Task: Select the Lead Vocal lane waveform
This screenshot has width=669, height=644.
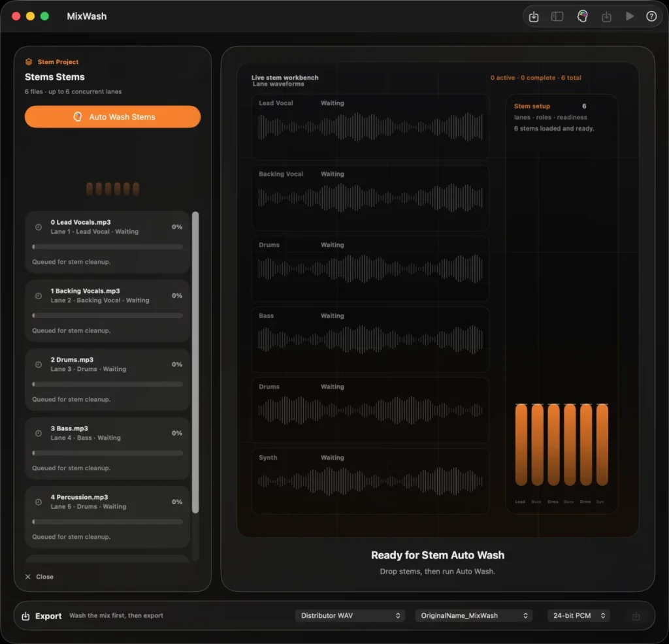Action: point(370,127)
